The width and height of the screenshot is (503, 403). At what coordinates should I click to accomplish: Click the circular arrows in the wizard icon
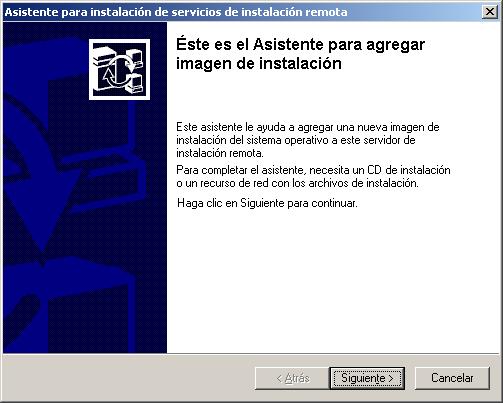(119, 69)
